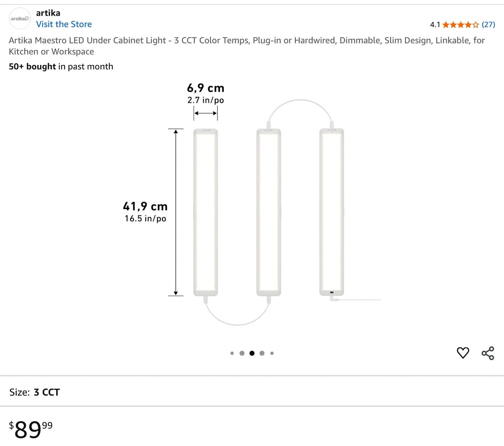504x446 pixels.
Task: Open the Size: 3 CCT option selector
Action: point(35,392)
